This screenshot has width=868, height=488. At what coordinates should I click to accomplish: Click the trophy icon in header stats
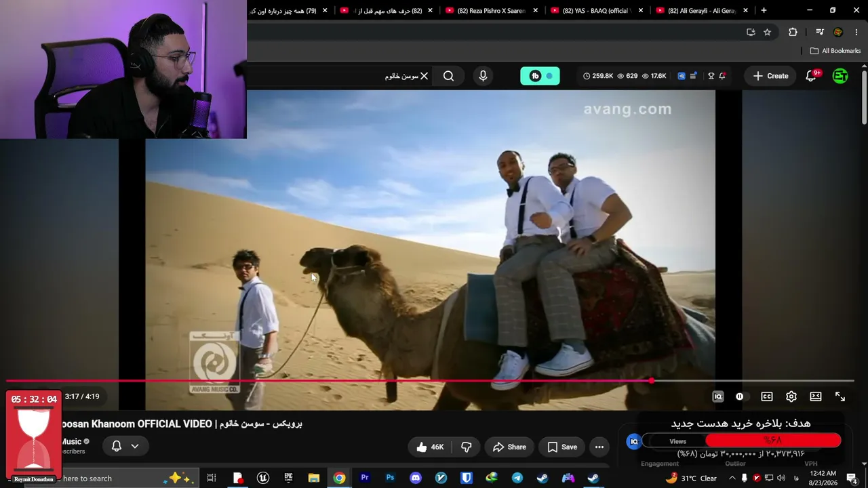click(x=711, y=76)
